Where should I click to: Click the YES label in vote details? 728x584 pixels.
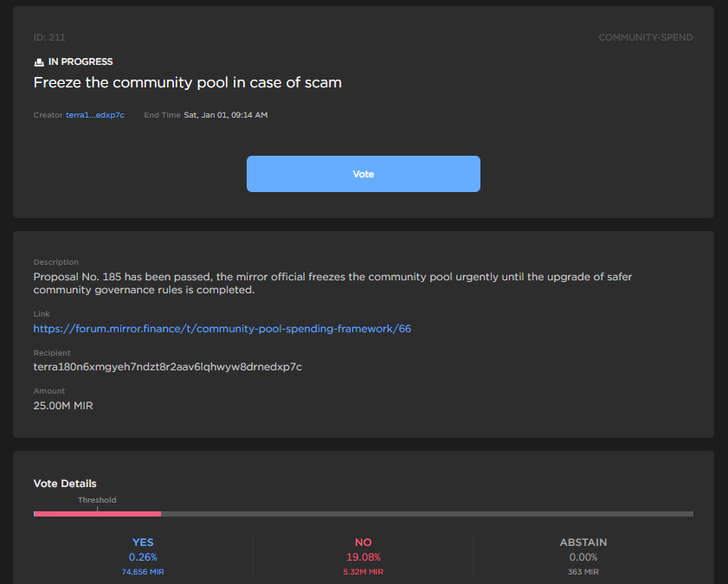point(143,542)
